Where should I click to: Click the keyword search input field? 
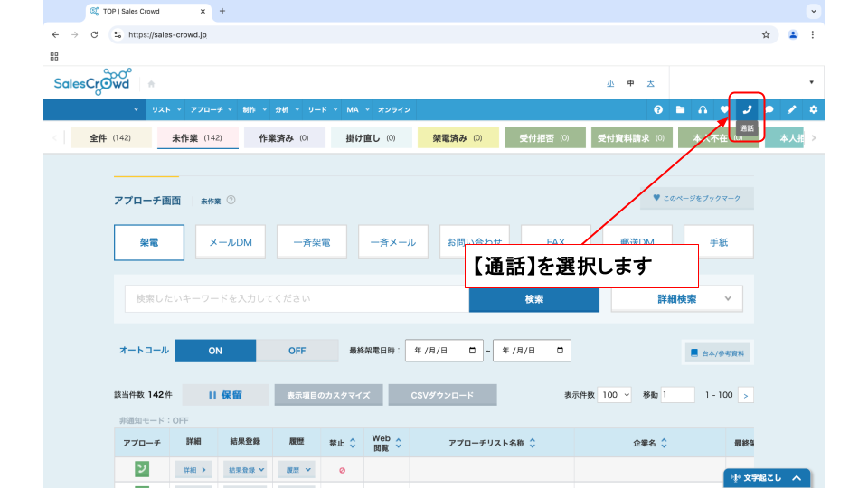297,298
